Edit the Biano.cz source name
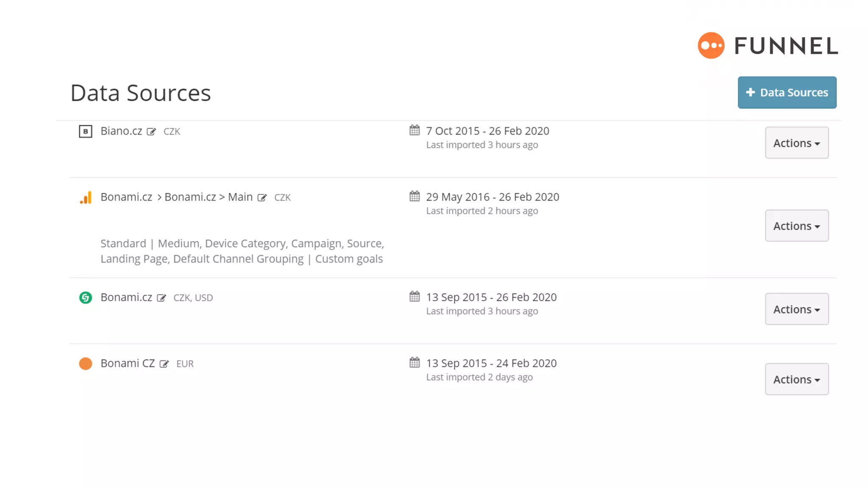Image resolution: width=868 pixels, height=488 pixels. (151, 132)
